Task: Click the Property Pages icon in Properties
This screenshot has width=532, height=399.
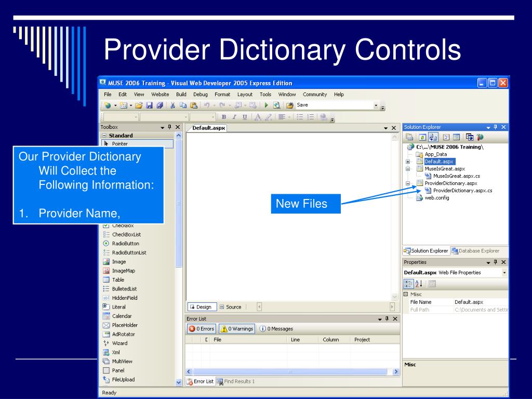Action: click(432, 284)
